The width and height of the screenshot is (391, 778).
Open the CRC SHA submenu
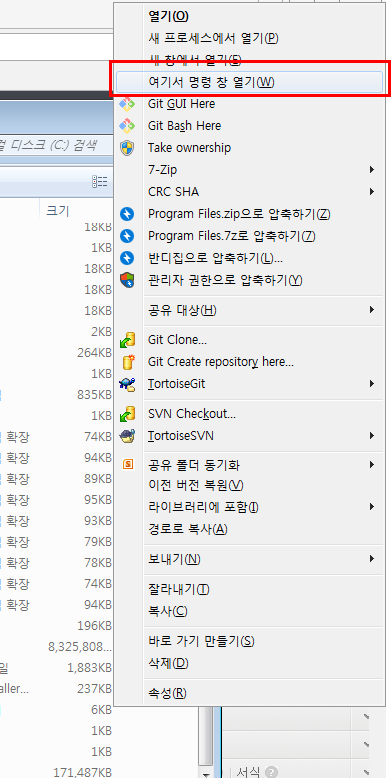250,192
